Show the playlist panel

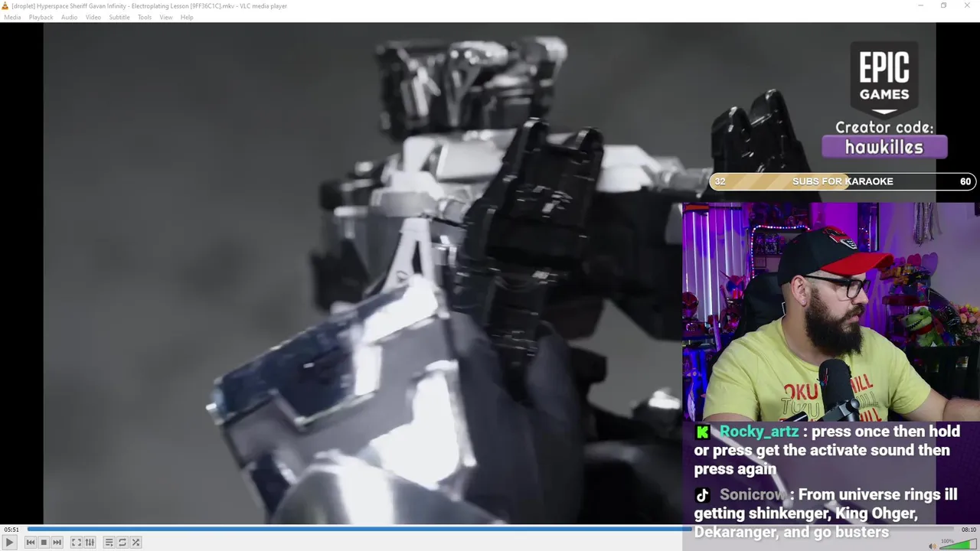click(x=109, y=542)
